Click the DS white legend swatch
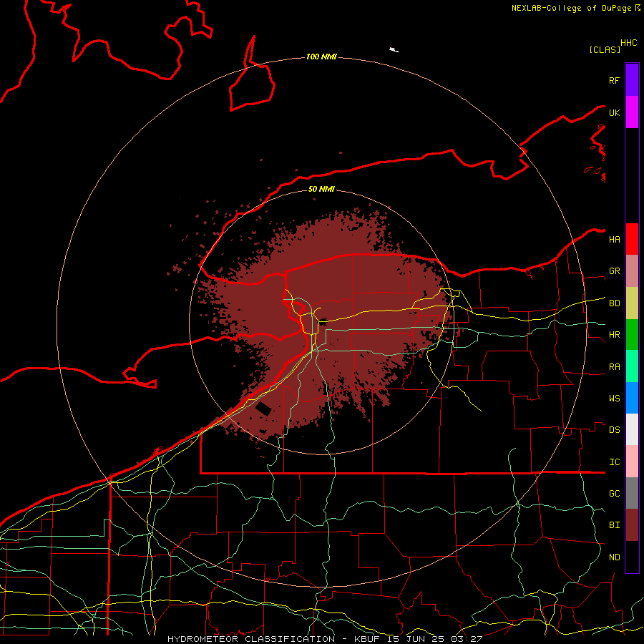The image size is (644, 644). pyautogui.click(x=632, y=429)
